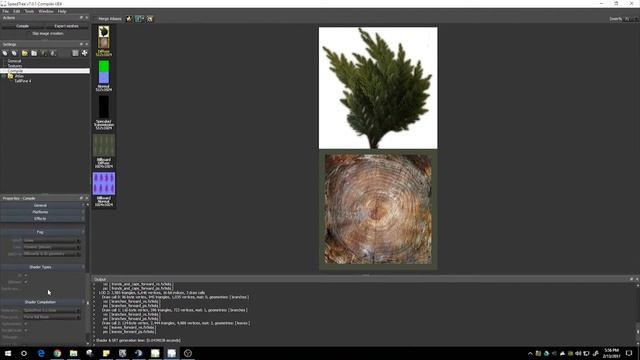Open the Tools menu
Viewport: 640px width, 360px height.
(x=29, y=11)
